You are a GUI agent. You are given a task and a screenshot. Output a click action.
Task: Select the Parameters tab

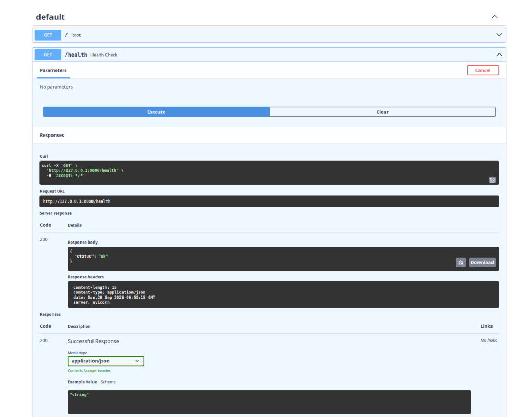coord(54,70)
